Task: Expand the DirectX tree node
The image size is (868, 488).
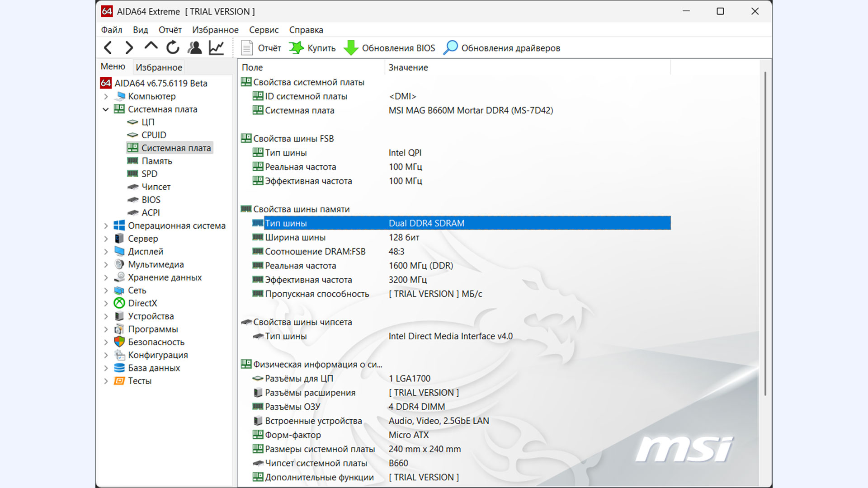Action: pos(106,303)
